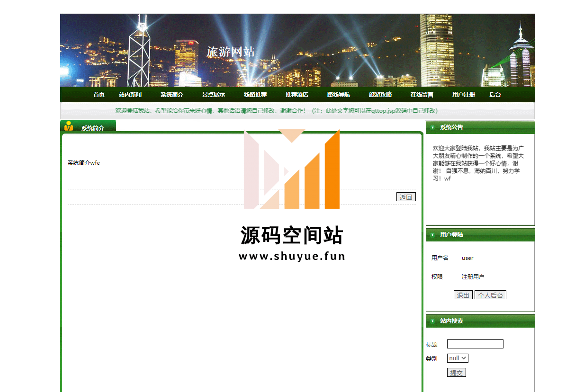The width and height of the screenshot is (584, 392).
Task: Click the username value user
Action: pos(467,258)
